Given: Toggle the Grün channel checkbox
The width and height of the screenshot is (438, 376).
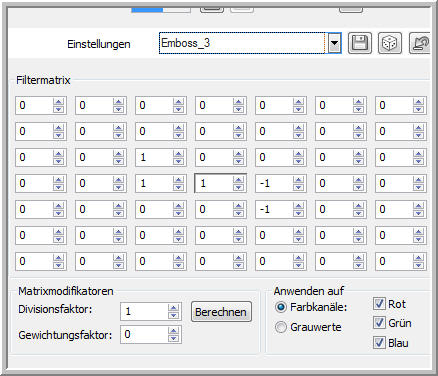Looking at the screenshot, I should click(379, 323).
